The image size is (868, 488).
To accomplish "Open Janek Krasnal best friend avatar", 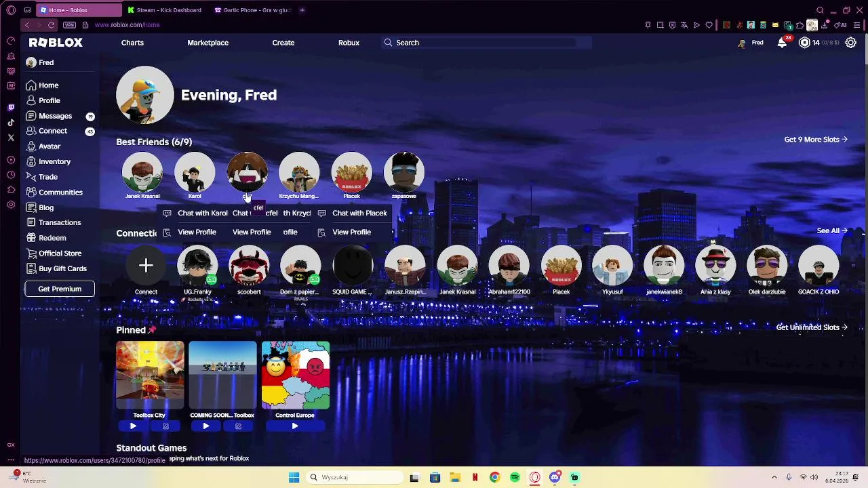I will click(x=142, y=171).
